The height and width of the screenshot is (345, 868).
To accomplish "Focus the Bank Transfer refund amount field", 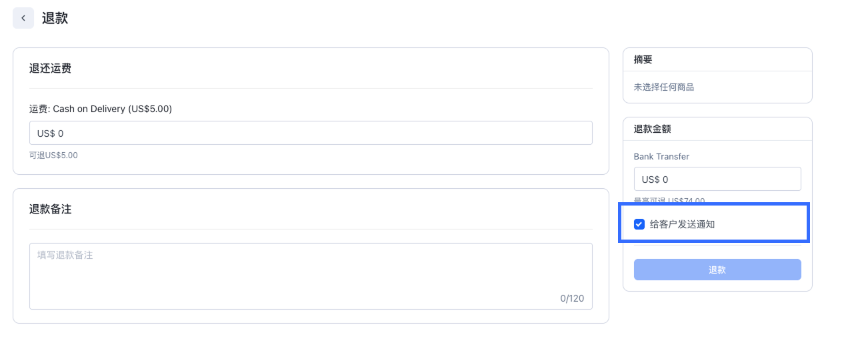I will (x=727, y=179).
